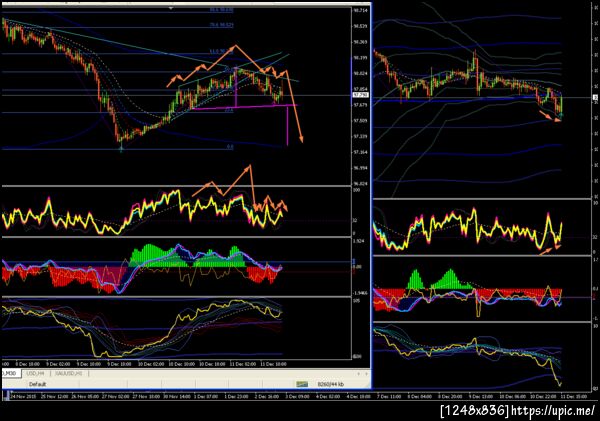
Task: Select the active M30 chart tab
Action: (x=9, y=373)
